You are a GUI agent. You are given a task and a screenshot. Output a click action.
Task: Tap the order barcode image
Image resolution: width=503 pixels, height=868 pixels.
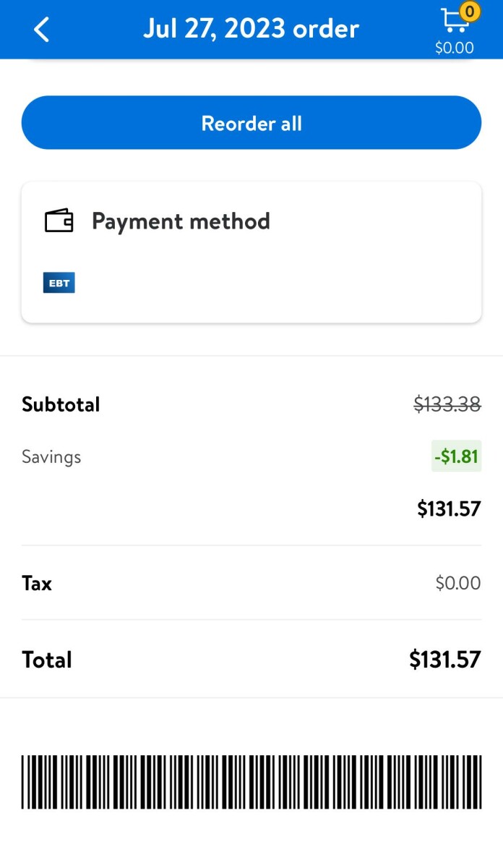click(252, 782)
